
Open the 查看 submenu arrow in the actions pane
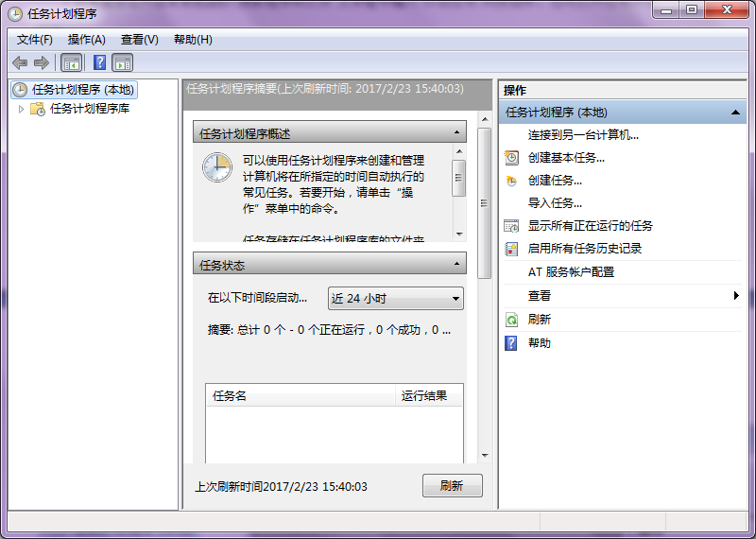click(736, 295)
